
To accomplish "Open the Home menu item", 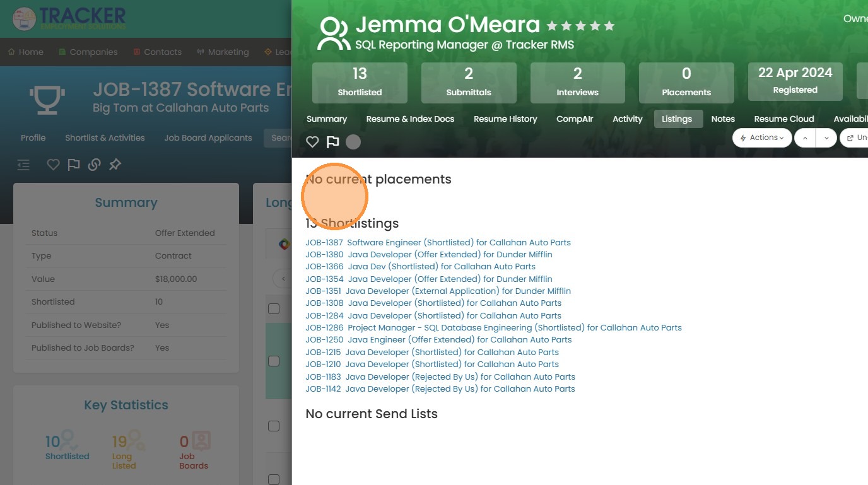I will (x=26, y=52).
